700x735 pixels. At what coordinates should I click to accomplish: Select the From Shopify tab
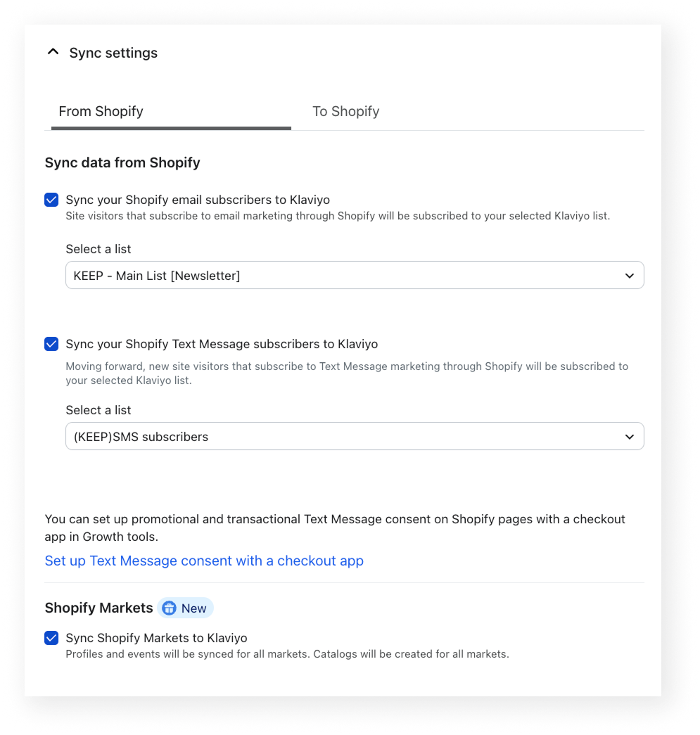coord(101,111)
